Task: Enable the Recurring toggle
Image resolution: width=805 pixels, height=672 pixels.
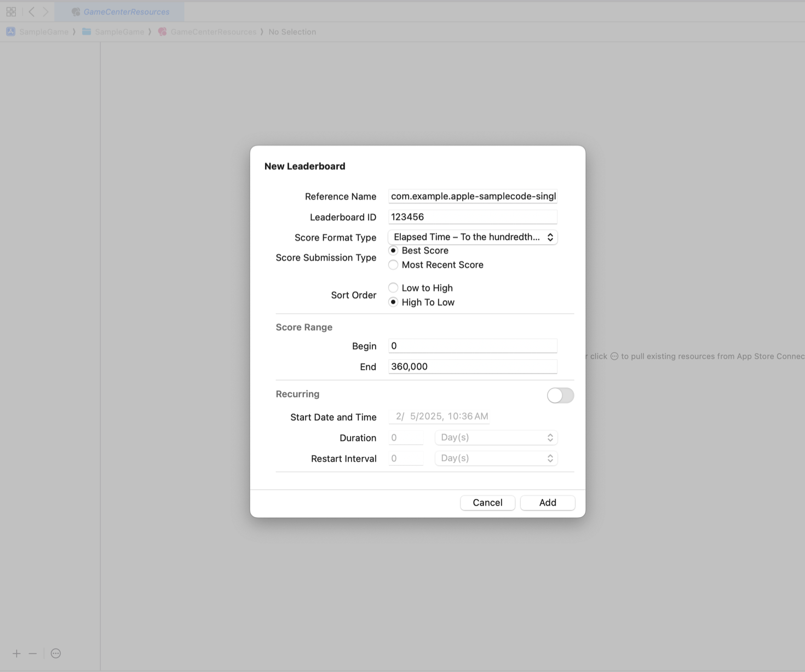Action: [560, 395]
